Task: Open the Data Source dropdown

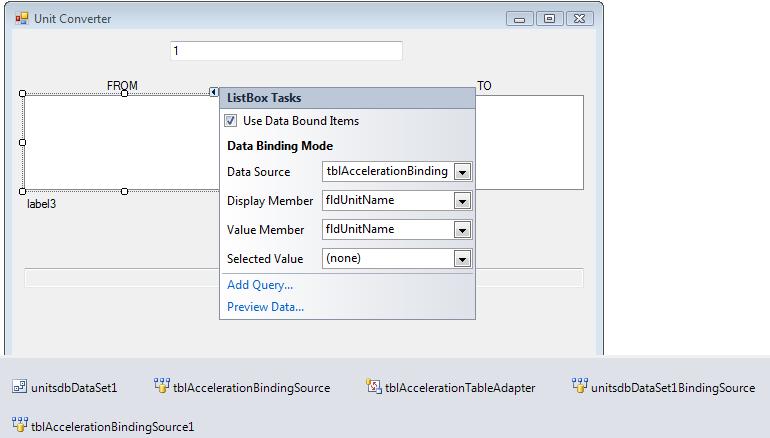Action: 462,172
